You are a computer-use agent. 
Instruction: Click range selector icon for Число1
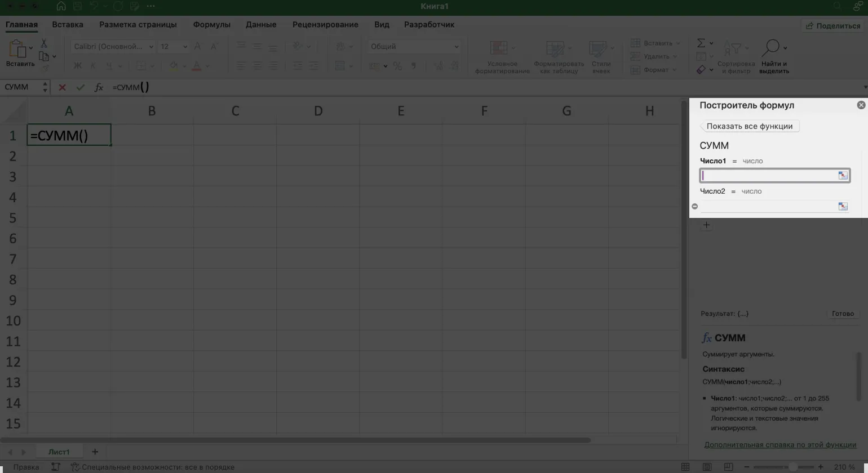click(x=843, y=176)
